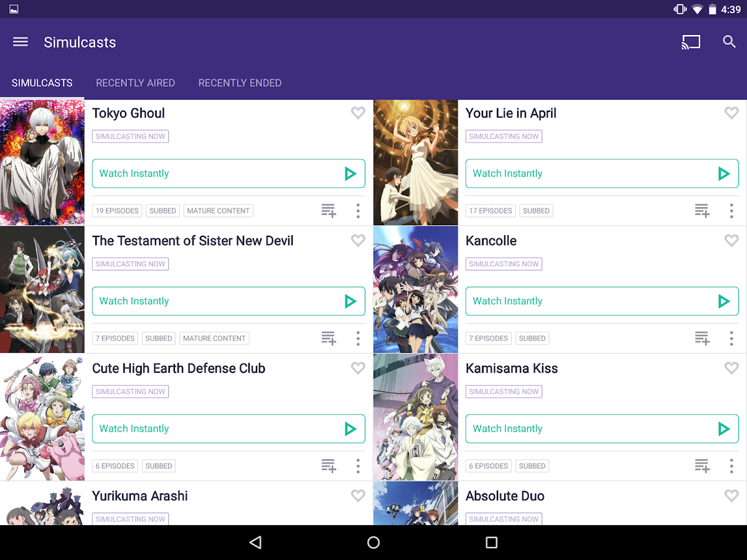
Task: Open Cute High Earth Defense Club poster
Action: click(42, 418)
